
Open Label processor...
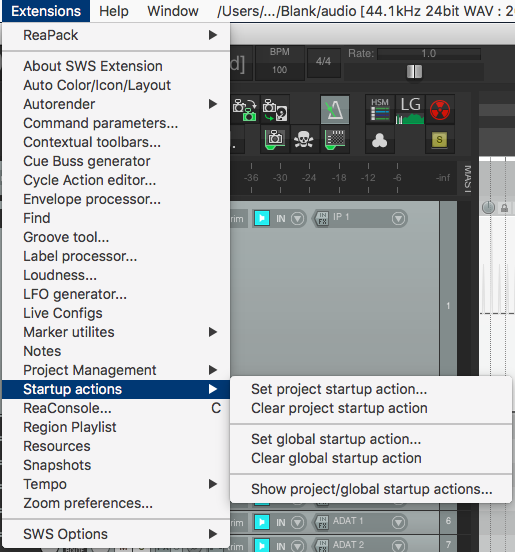click(x=116, y=256)
